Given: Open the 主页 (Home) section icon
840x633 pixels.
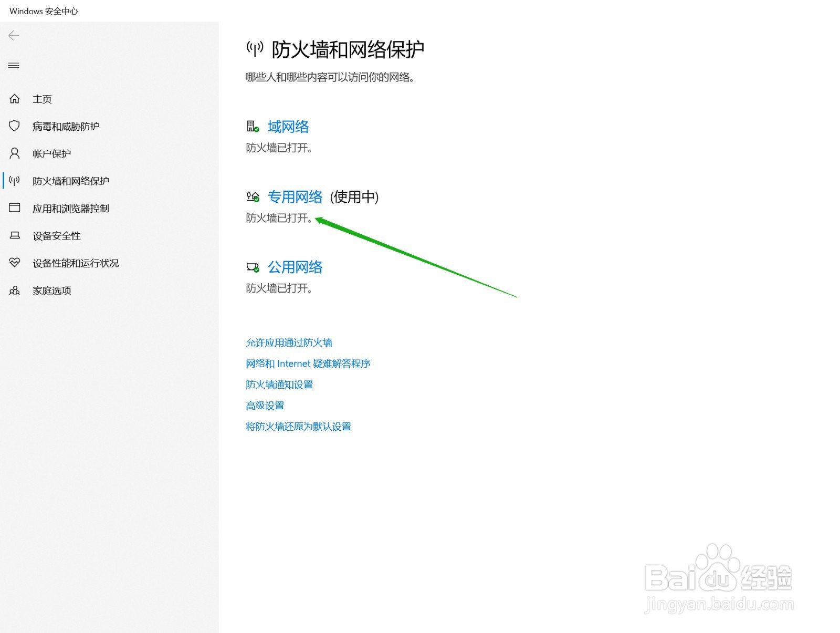Looking at the screenshot, I should tap(14, 99).
